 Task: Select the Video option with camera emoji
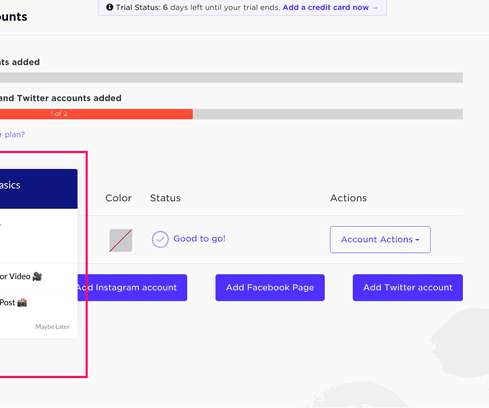(21, 276)
